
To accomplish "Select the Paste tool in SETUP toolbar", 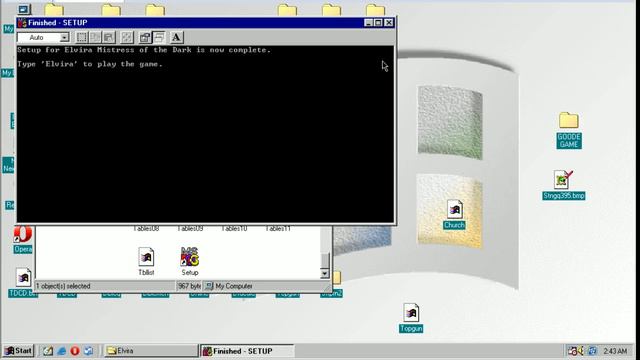I will (109, 38).
